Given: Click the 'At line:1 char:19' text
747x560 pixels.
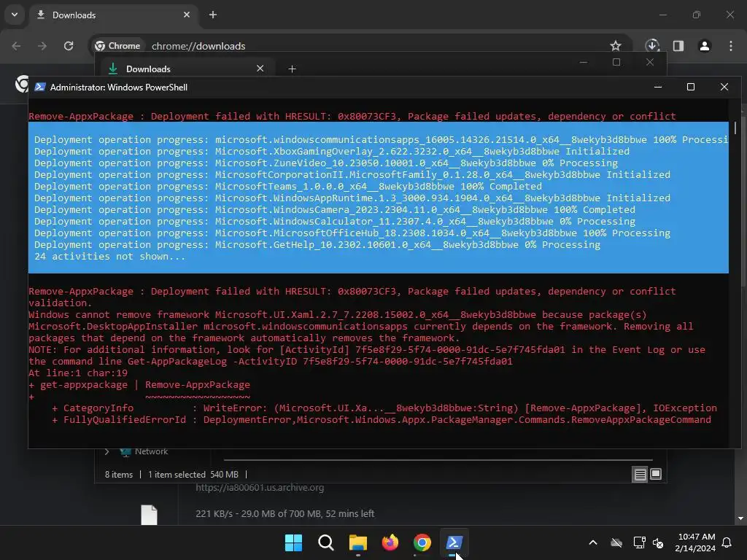Looking at the screenshot, I should 77,373.
